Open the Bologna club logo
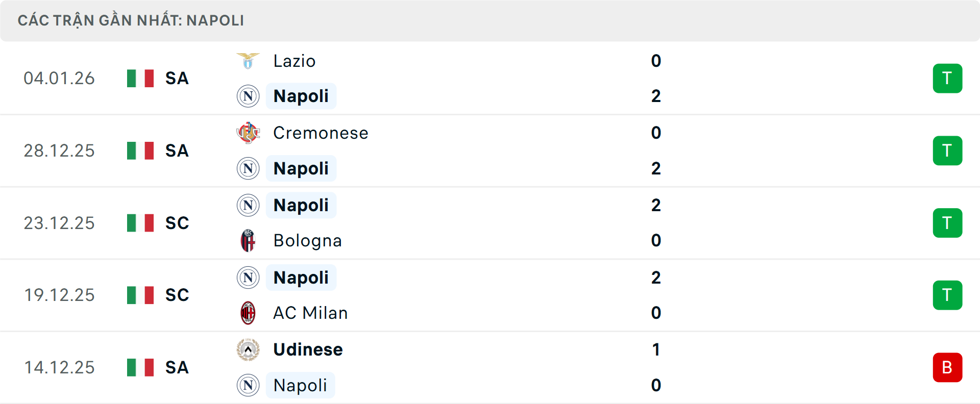The image size is (980, 404). click(248, 241)
